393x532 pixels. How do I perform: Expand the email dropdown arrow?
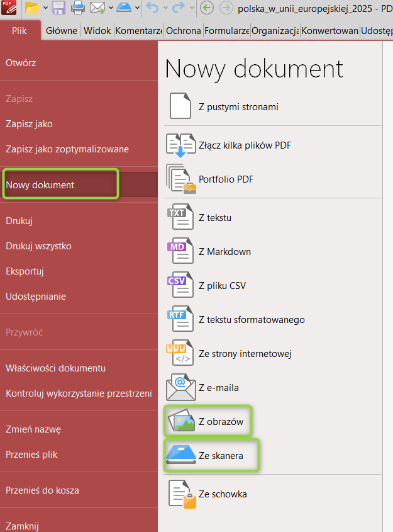[x=111, y=8]
